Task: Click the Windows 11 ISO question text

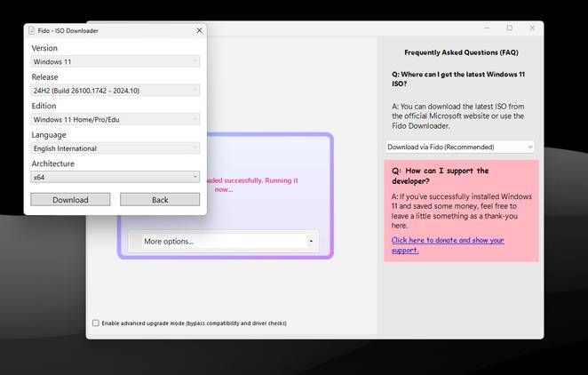Action: 458,79
